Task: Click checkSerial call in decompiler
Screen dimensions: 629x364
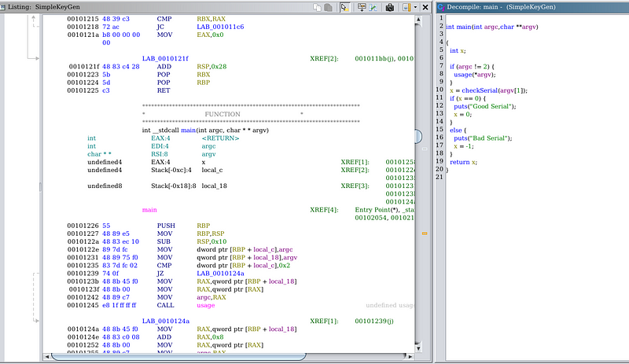Action: [x=480, y=90]
